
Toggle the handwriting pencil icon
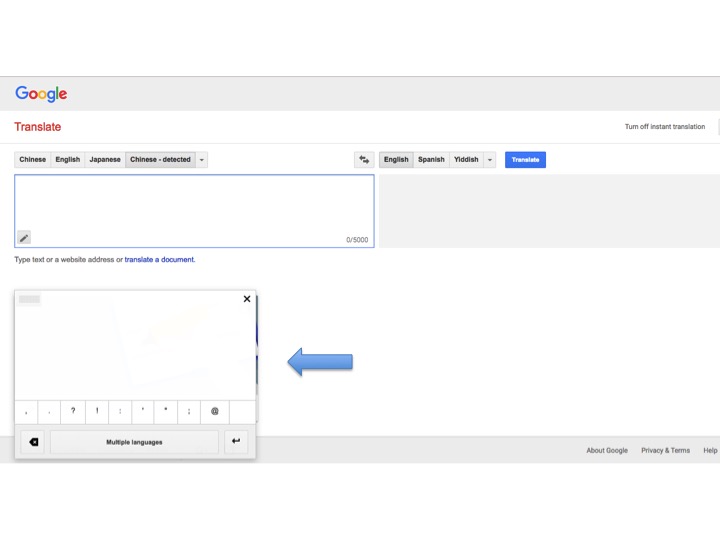(x=24, y=238)
